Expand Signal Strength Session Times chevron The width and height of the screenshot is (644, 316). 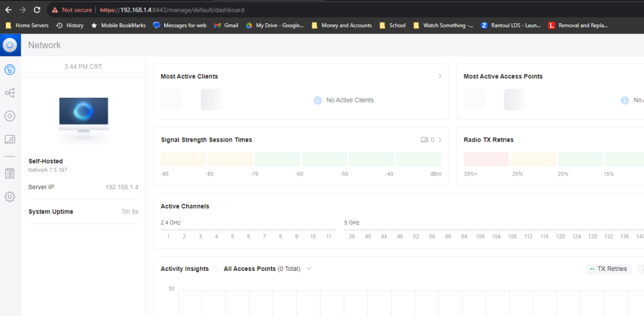(440, 140)
